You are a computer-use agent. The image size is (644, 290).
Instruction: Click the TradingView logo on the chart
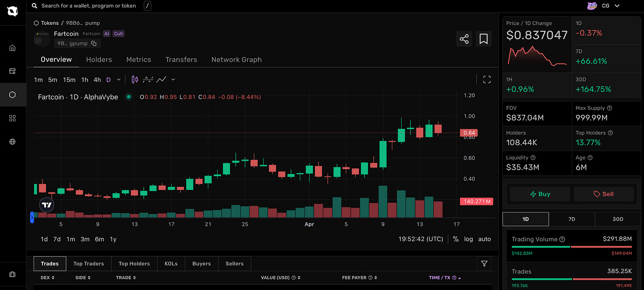[47, 205]
